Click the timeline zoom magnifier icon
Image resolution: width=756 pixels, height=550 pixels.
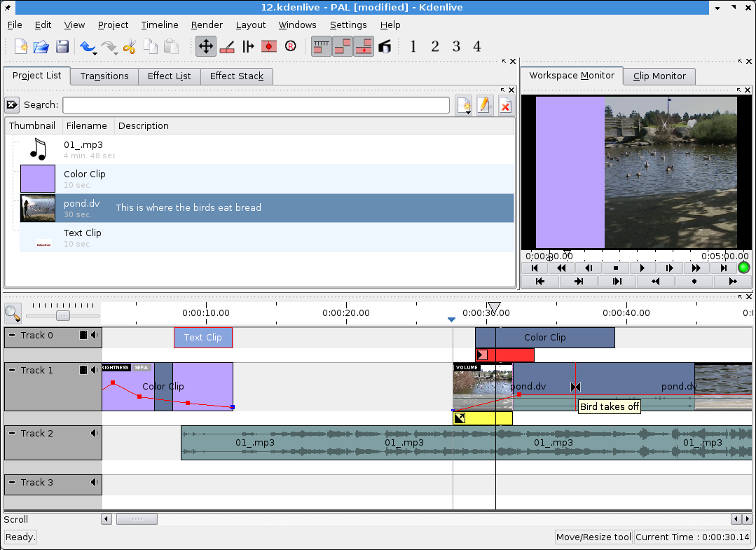click(x=13, y=314)
